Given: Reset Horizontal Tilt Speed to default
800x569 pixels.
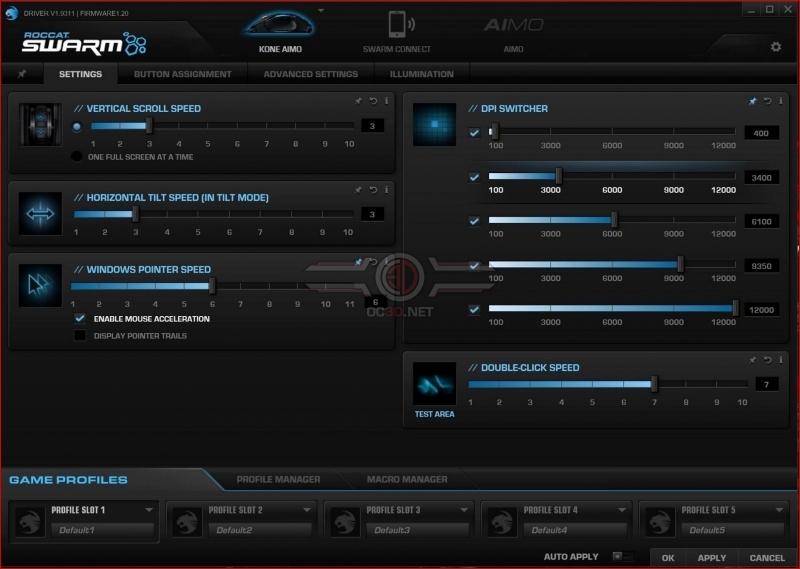Looking at the screenshot, I should tap(373, 190).
